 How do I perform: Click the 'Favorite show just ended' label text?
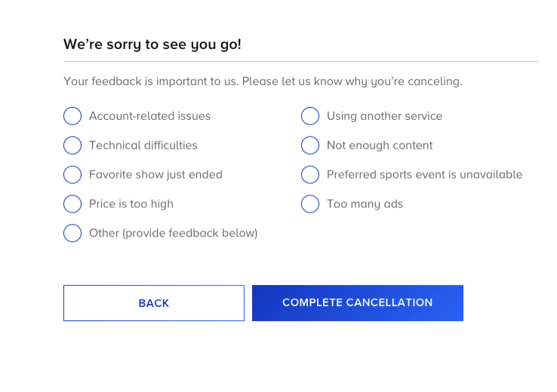(155, 175)
